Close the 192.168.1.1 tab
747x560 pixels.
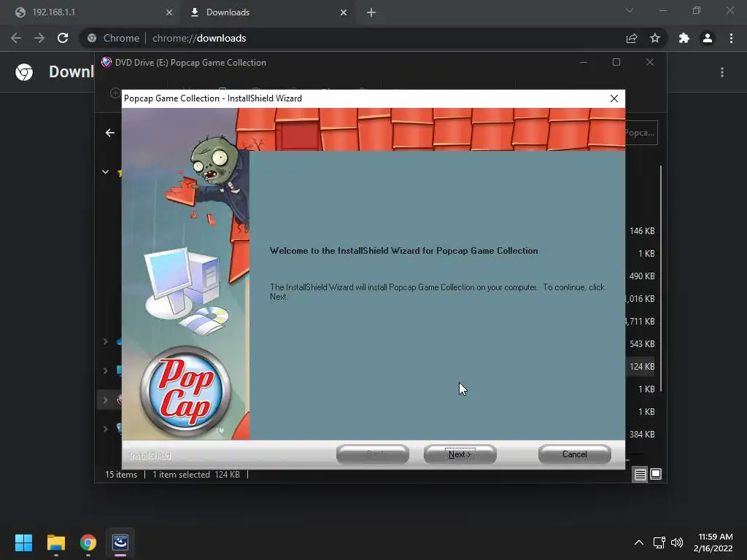point(169,13)
